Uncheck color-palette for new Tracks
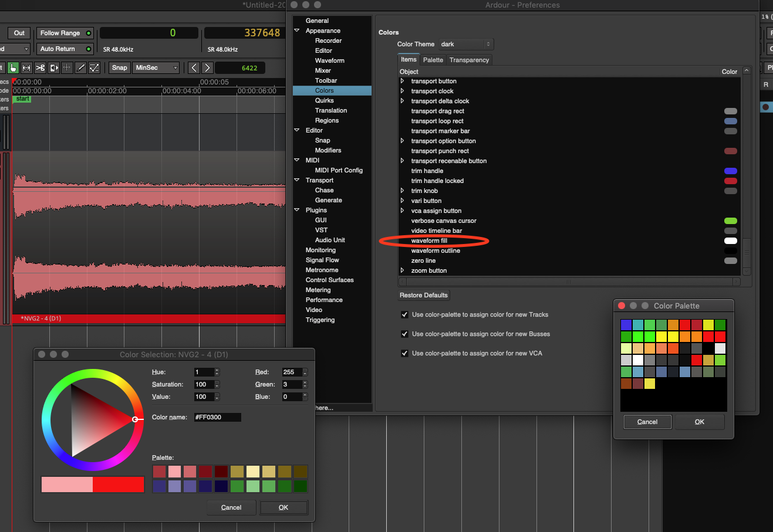 404,315
